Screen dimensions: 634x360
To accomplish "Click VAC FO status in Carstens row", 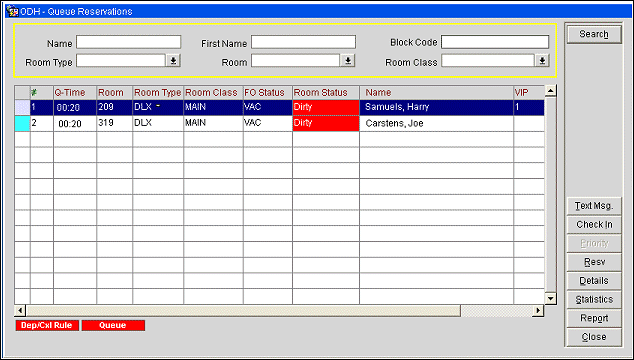I will point(268,123).
